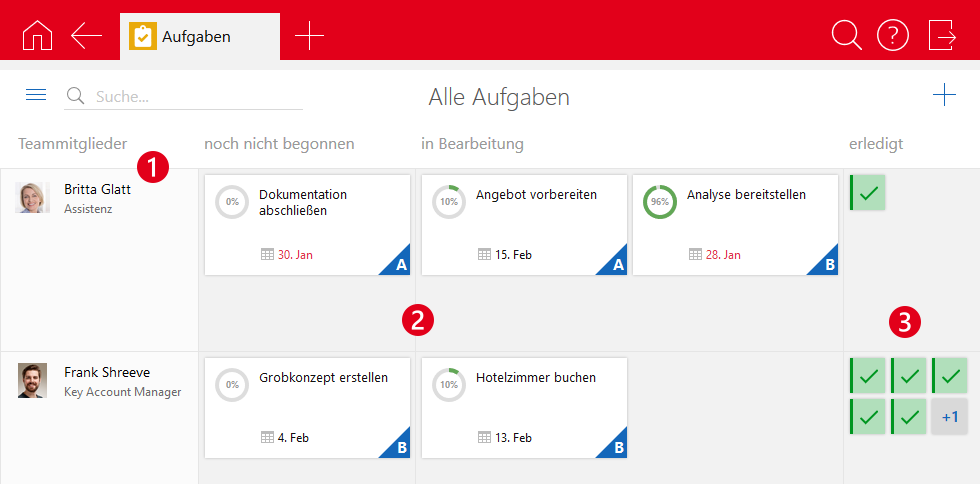This screenshot has width=980, height=484.
Task: Add a new task with blue plus
Action: pos(943,95)
